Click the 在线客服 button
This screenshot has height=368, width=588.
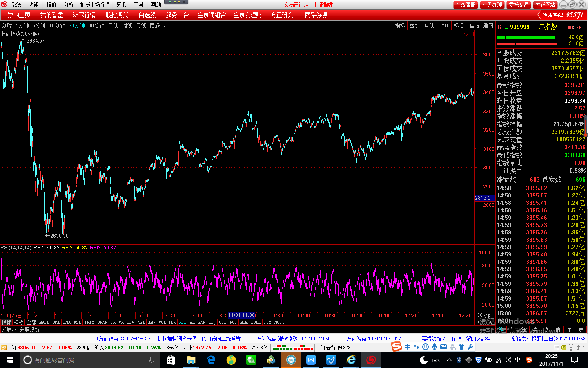tap(465, 4)
